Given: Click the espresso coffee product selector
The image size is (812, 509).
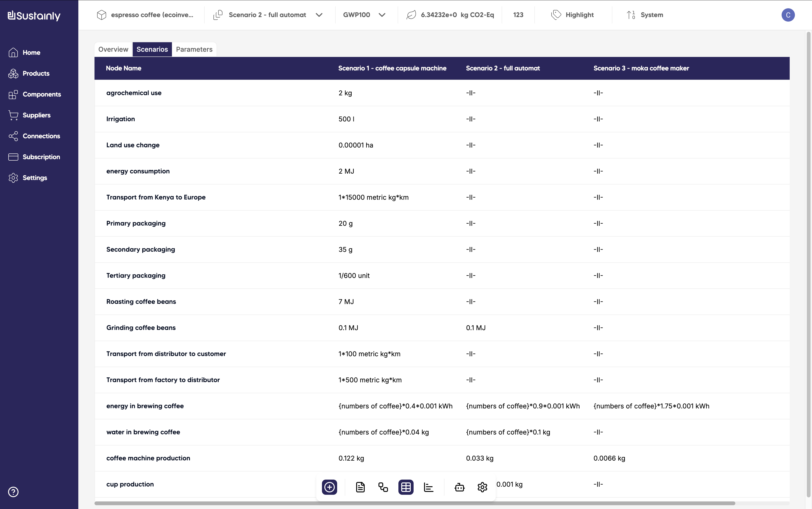Looking at the screenshot, I should [145, 15].
